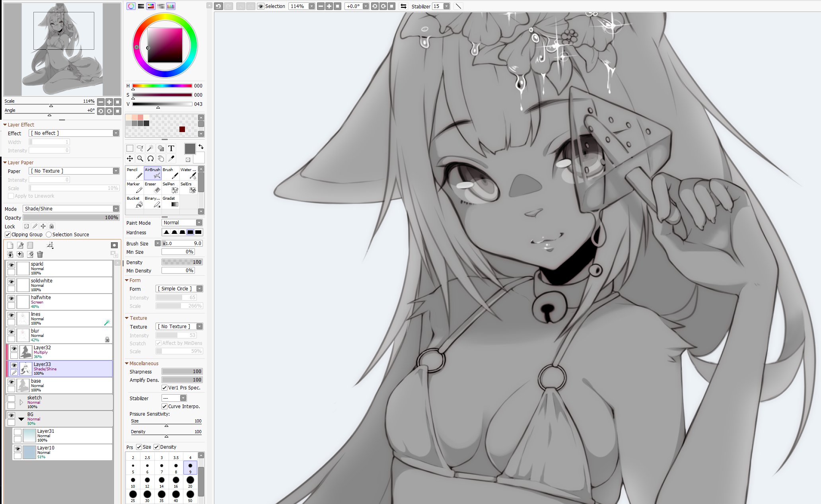The image size is (821, 504).
Task: Click the delete layer trash icon
Action: tap(40, 255)
